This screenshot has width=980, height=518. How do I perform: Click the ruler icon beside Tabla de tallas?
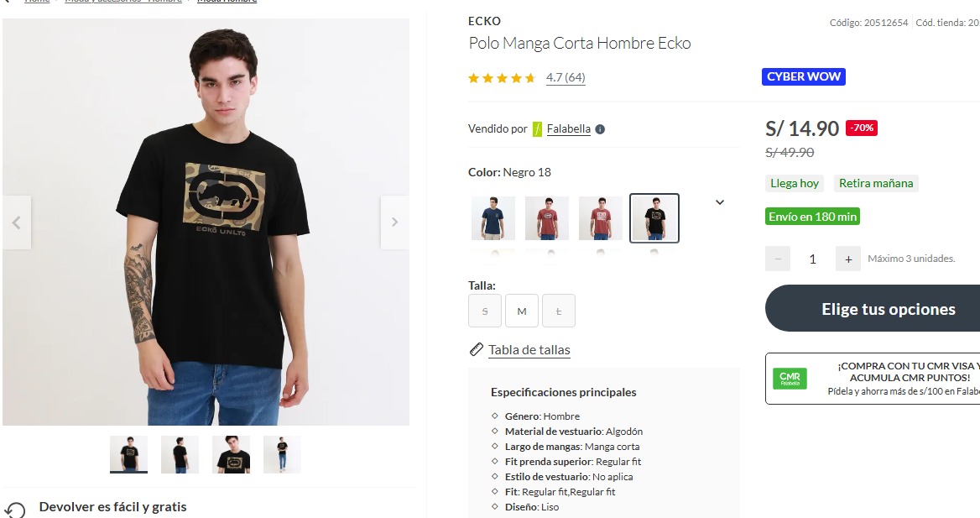point(477,349)
